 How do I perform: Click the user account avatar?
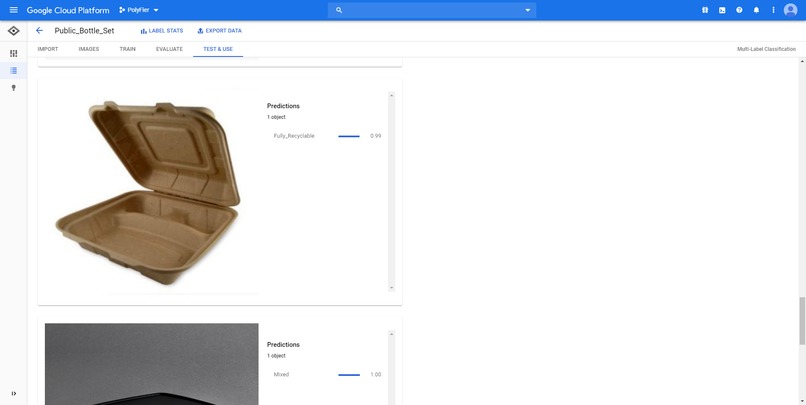(790, 10)
